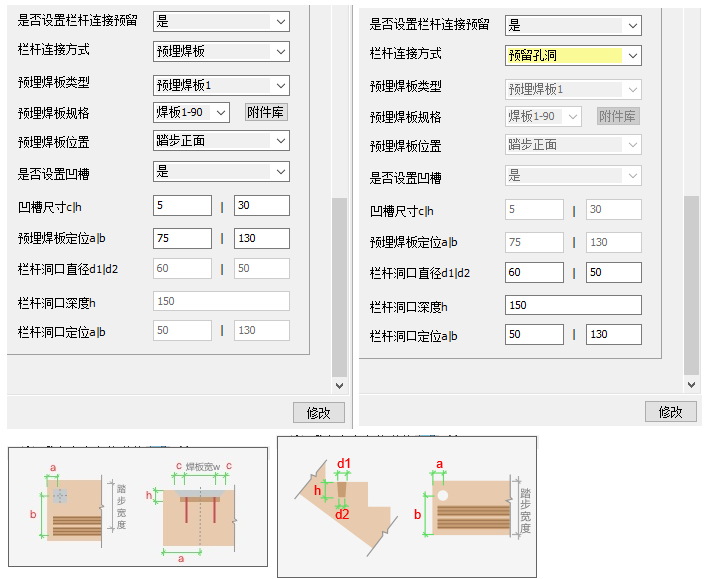
Task: Expand 焊板1-90 specification dropdown in left panel
Action: tap(192, 112)
